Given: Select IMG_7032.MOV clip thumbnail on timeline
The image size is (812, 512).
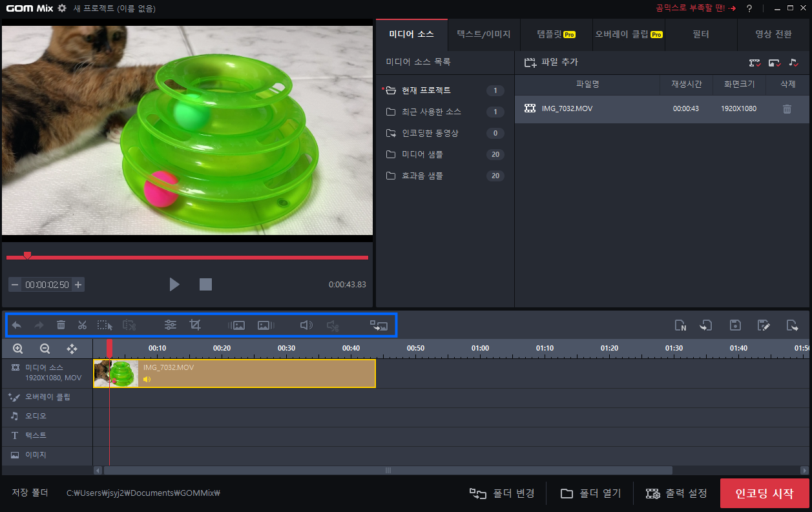Looking at the screenshot, I should pyautogui.click(x=116, y=374).
